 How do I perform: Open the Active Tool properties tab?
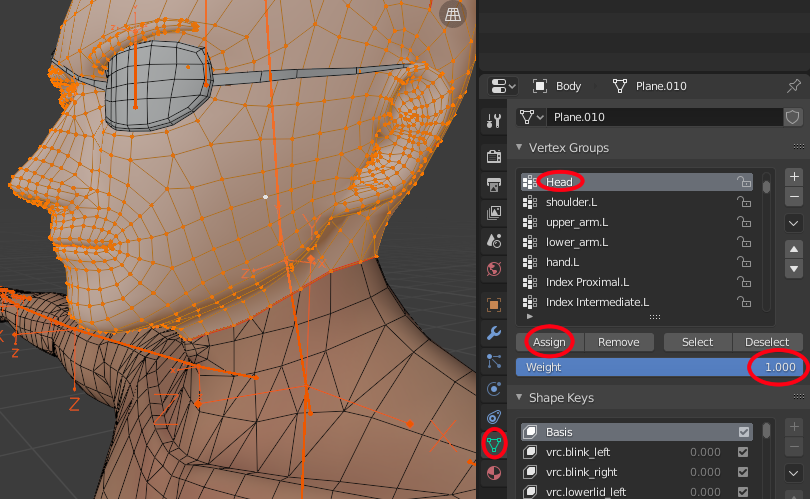pos(494,121)
